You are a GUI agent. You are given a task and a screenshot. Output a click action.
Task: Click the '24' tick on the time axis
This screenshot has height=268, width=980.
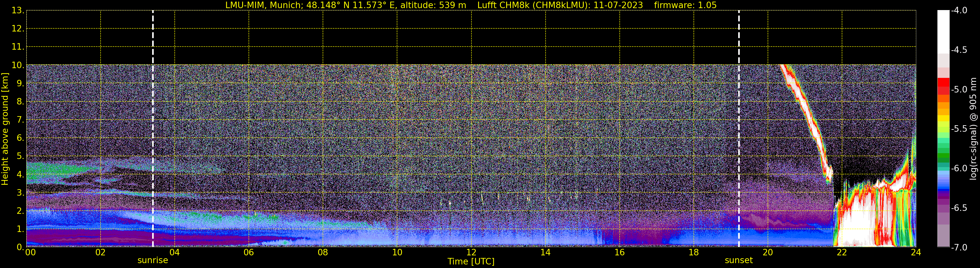click(916, 252)
